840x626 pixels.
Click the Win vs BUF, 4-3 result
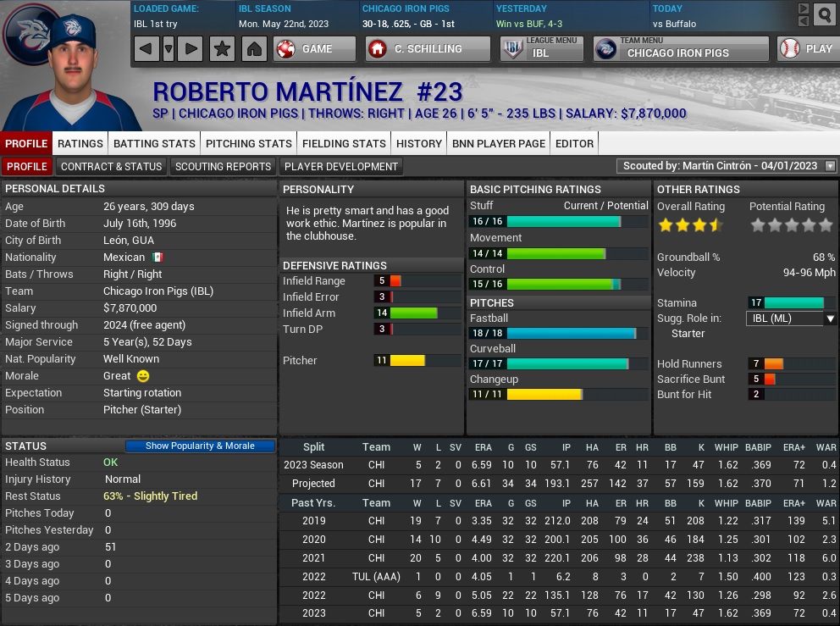(x=528, y=24)
